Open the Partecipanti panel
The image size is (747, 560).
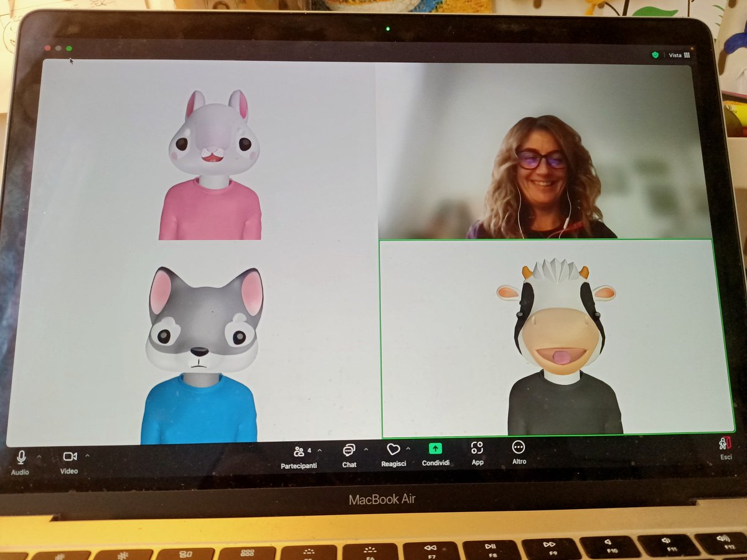[299, 456]
